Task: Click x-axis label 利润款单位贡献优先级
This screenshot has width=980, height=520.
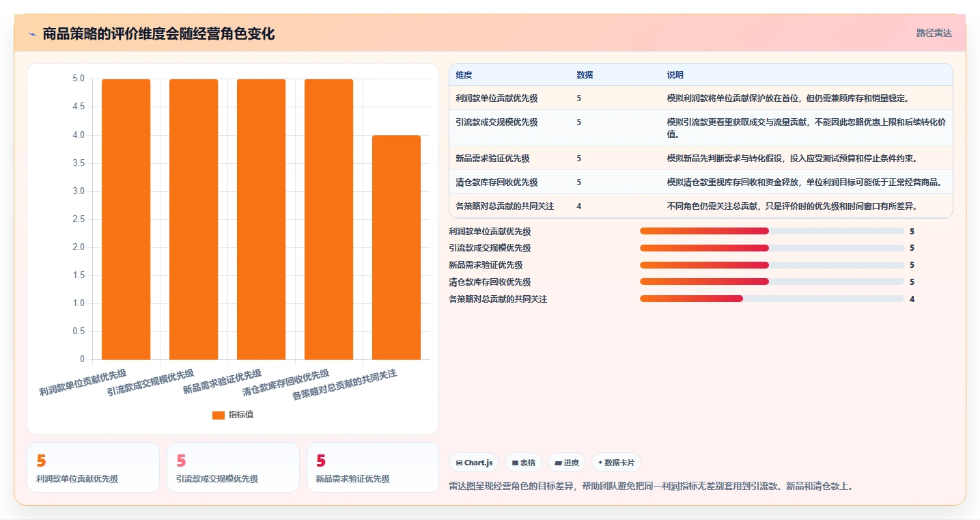Action: click(x=83, y=383)
